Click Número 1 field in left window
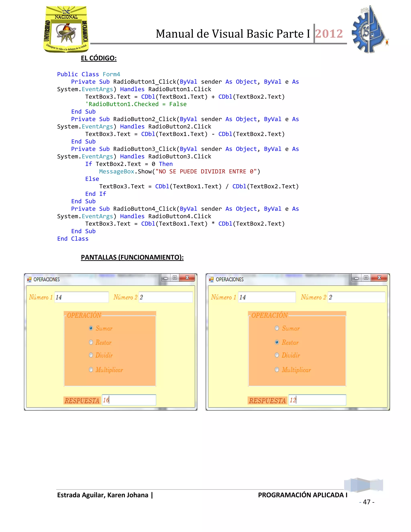This screenshot has height=532, width=411. (x=81, y=297)
